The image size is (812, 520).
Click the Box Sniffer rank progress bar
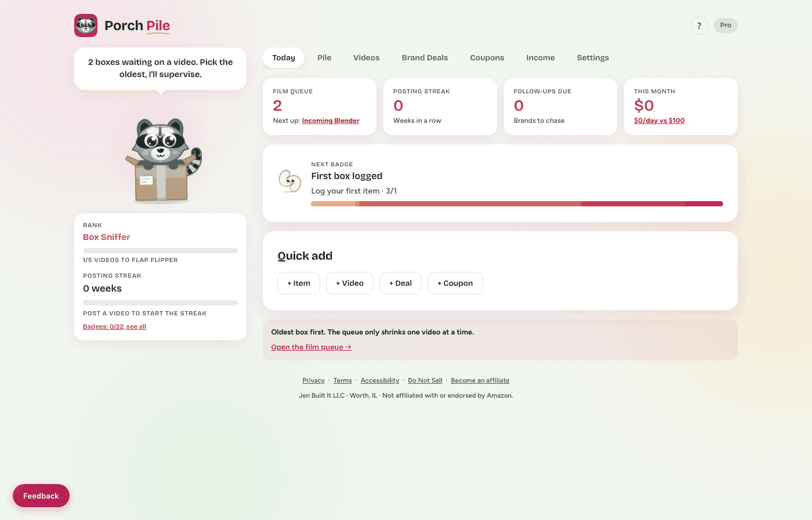pyautogui.click(x=160, y=251)
